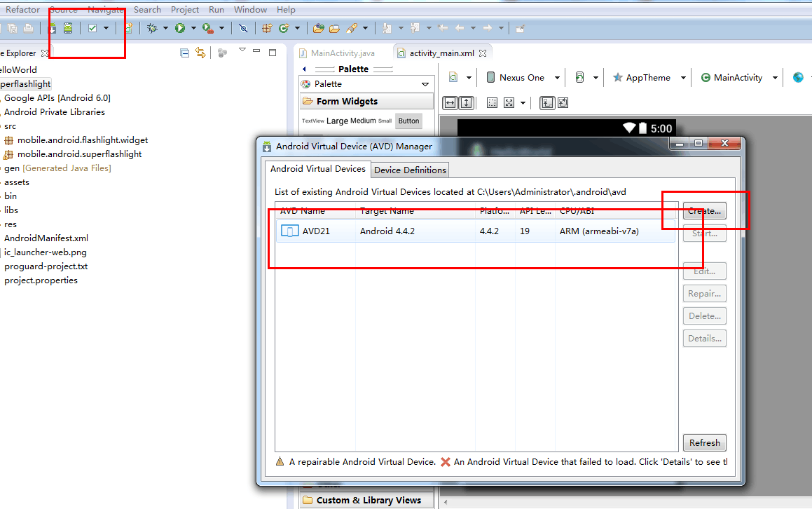Select the AVD21 row in the device list
812x509 pixels.
476,231
